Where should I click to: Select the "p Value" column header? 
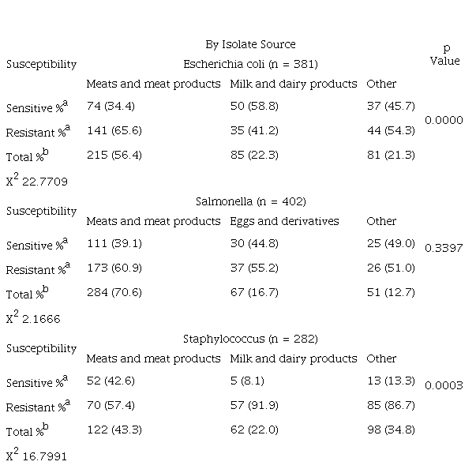444,54
